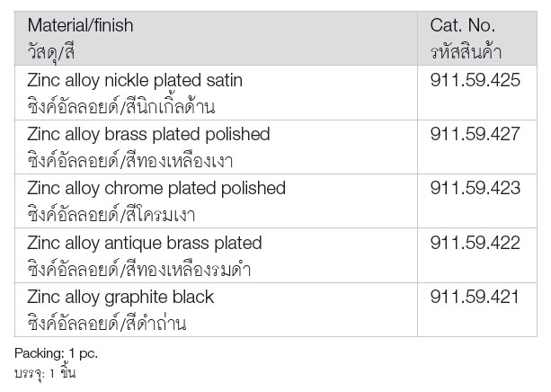
Task: Click catalog number 911.59.422
Action: pos(475,243)
